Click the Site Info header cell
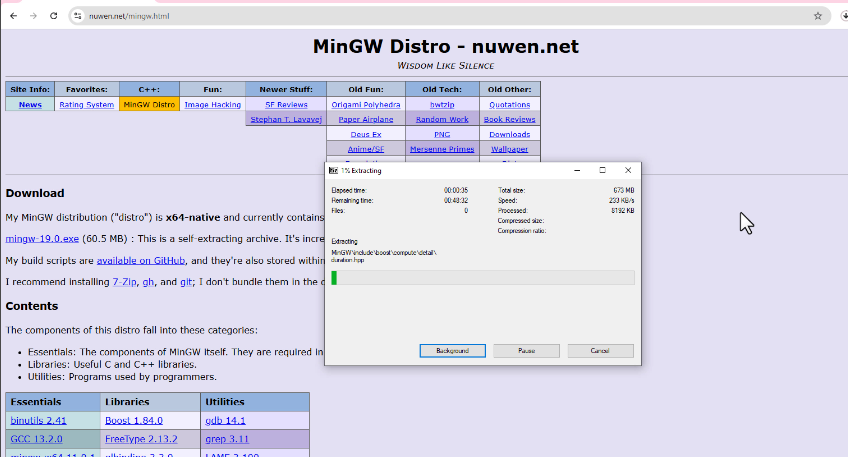The width and height of the screenshot is (848, 457). [30, 90]
